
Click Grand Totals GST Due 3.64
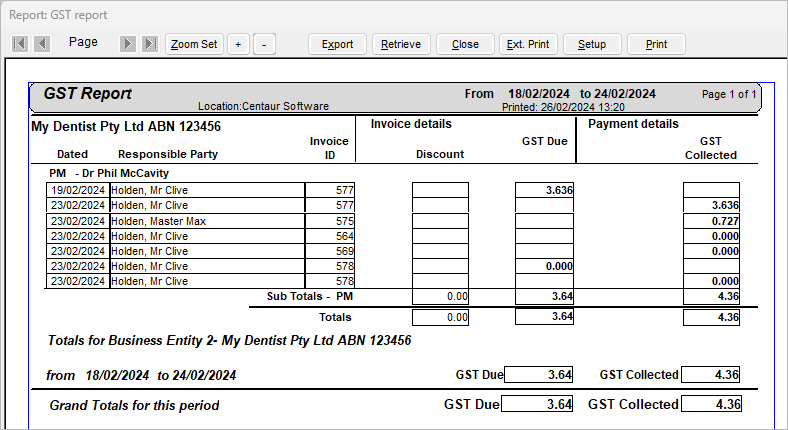tap(537, 404)
